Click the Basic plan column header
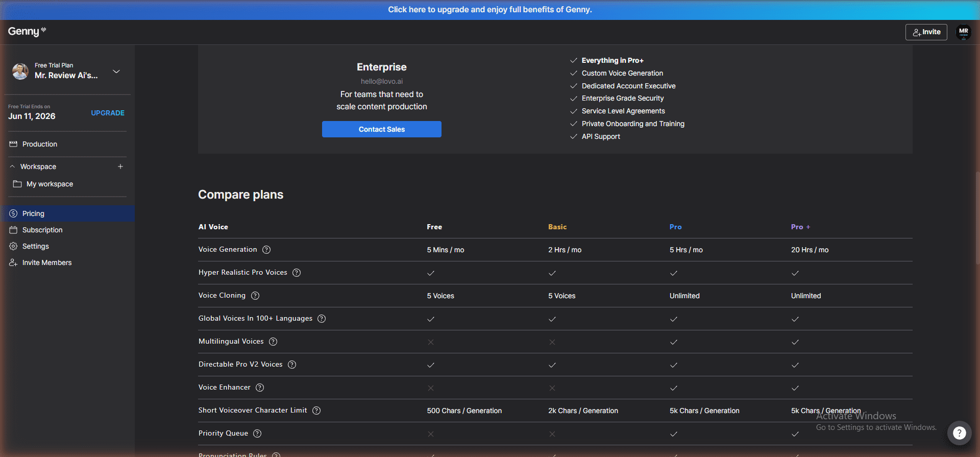This screenshot has height=457, width=980. [557, 227]
